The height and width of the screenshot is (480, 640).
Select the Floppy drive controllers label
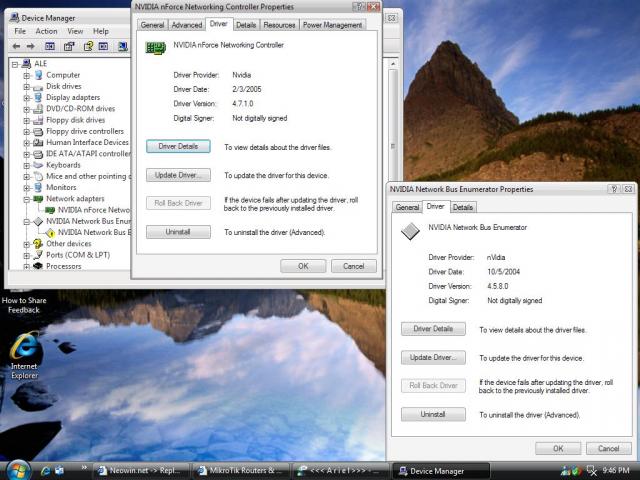[x=85, y=131]
